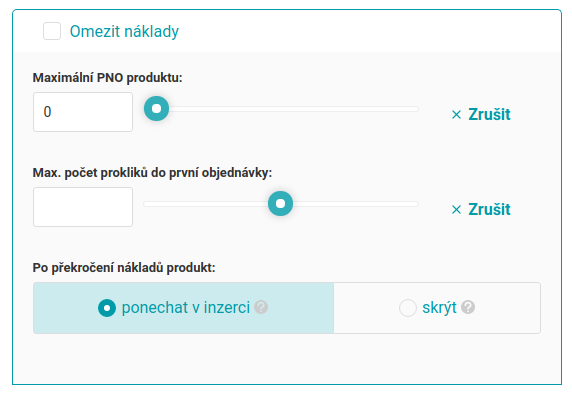Focus the Max. počet prokliků input field
The image size is (572, 394).
click(83, 207)
